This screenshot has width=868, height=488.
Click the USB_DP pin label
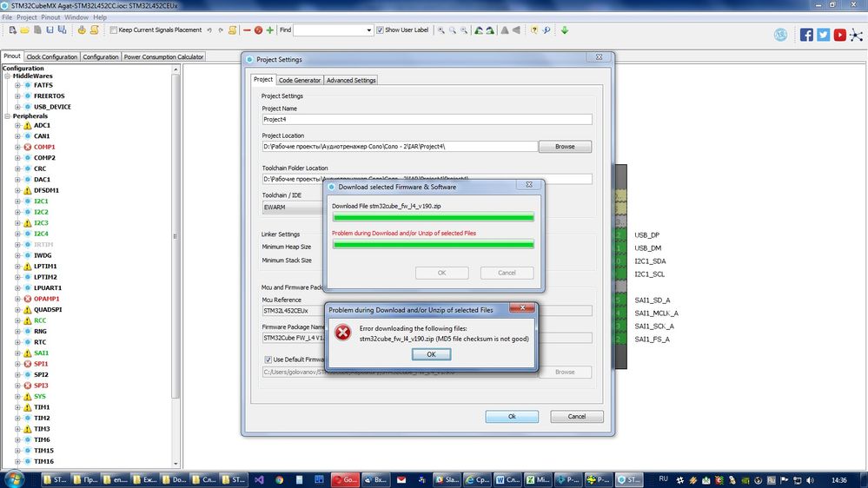(x=646, y=235)
